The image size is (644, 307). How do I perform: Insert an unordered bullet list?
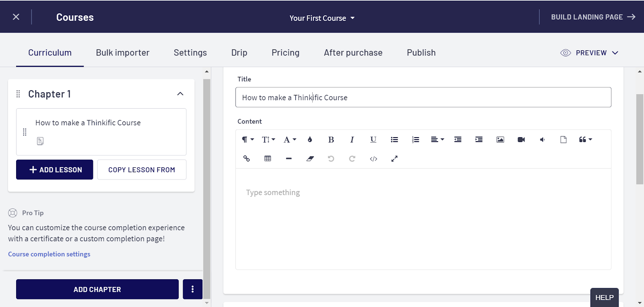(x=394, y=140)
